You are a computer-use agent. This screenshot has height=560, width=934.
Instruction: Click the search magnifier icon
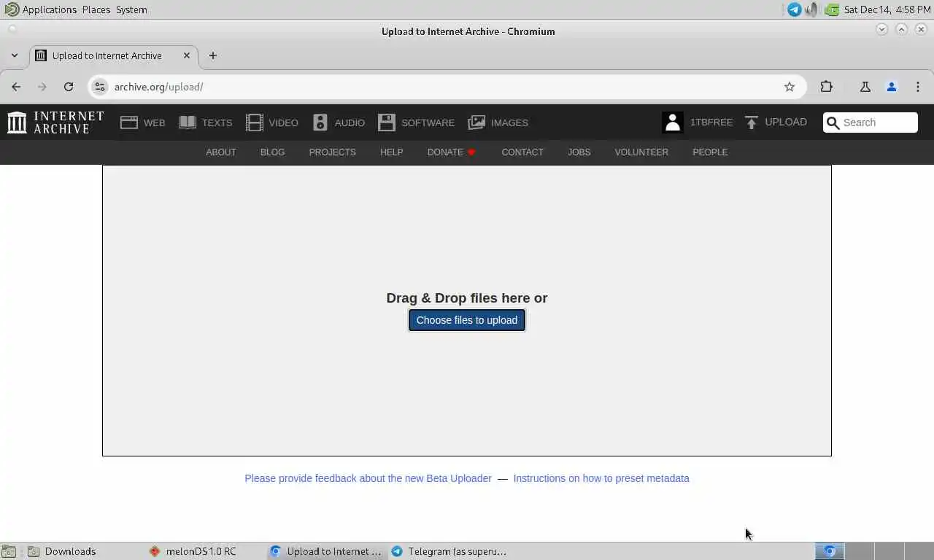coord(833,122)
